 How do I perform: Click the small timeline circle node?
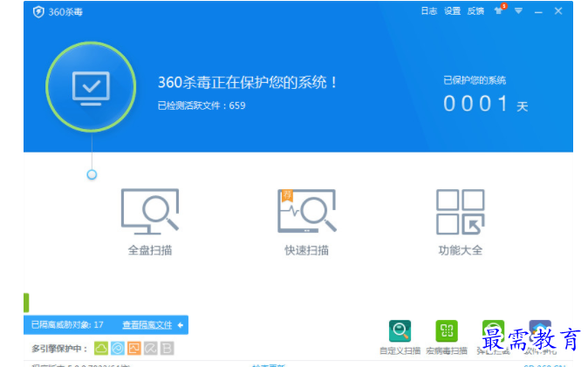pyautogui.click(x=92, y=174)
